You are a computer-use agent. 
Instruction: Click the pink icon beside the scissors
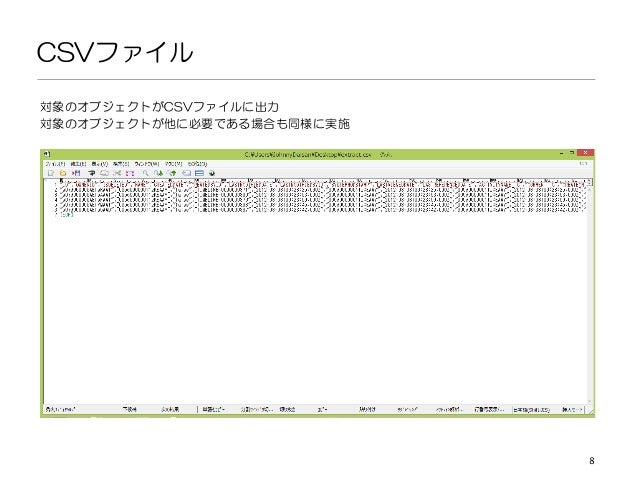point(130,173)
